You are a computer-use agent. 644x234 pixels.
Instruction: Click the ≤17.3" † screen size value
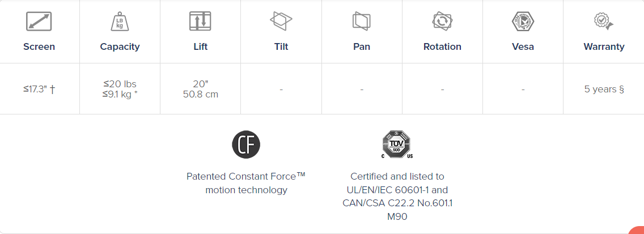39,89
